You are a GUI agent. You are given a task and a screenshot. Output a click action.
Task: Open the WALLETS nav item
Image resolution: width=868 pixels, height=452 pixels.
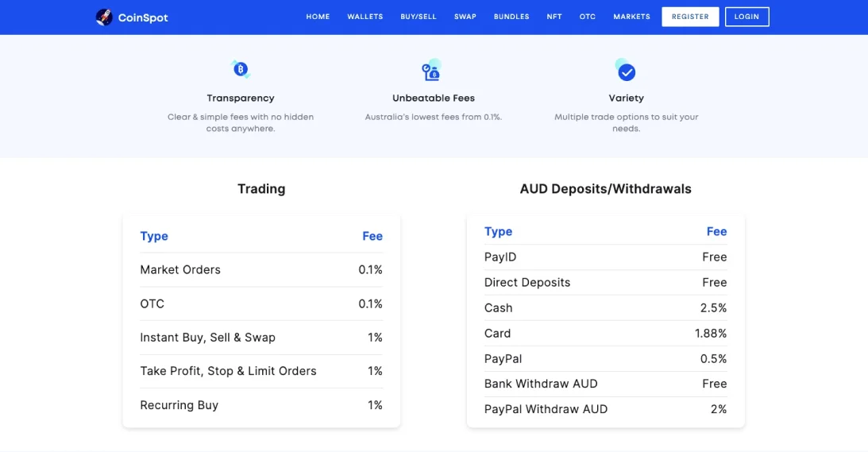coord(365,17)
